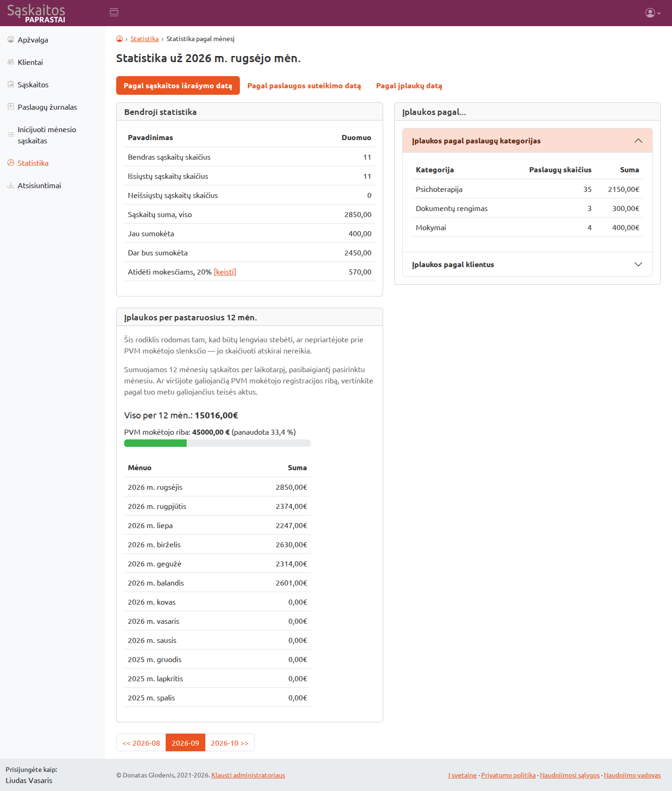The image size is (672, 791).
Task: Click the 2026 m. birželis row
Action: point(217,544)
